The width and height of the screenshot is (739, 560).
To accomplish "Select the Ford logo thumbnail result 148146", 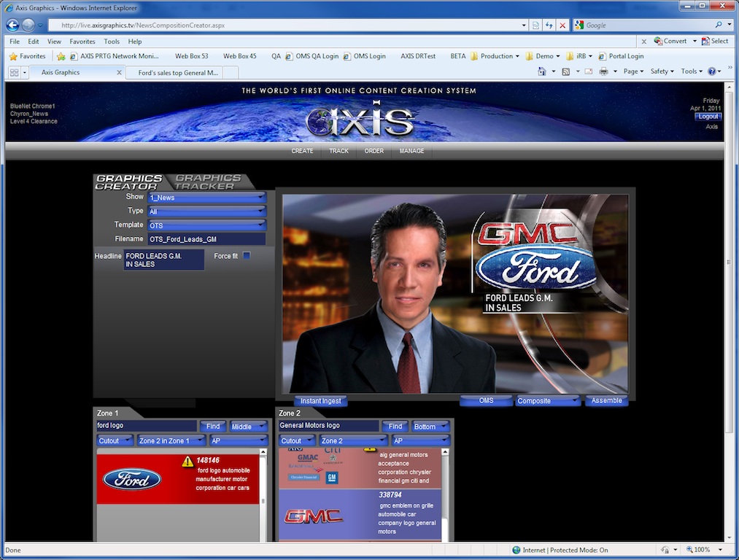I will (x=132, y=480).
